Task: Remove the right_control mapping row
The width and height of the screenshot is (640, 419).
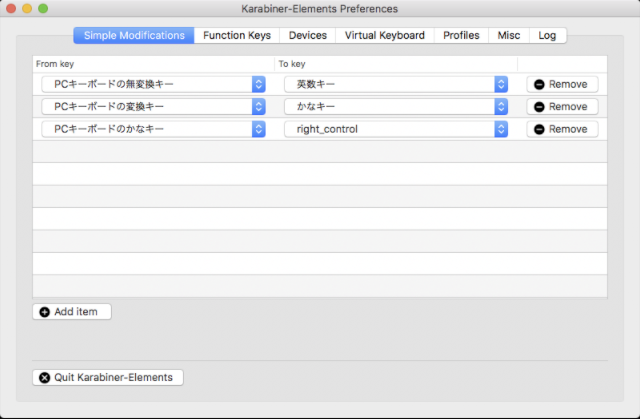Action: tap(562, 129)
